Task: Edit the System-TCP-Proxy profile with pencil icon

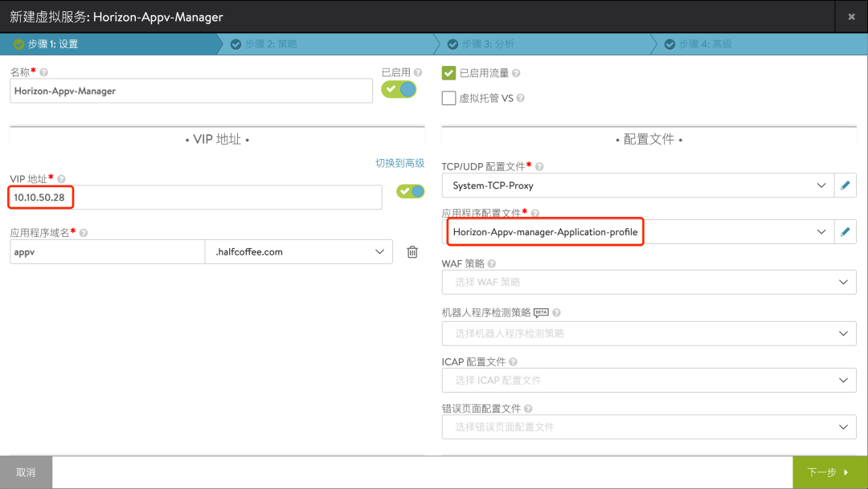Action: point(845,185)
